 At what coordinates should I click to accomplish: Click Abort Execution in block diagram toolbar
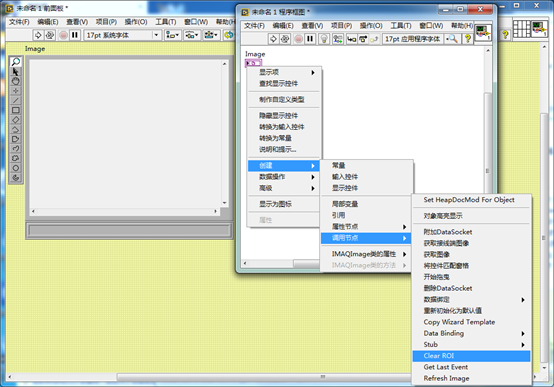[x=298, y=39]
